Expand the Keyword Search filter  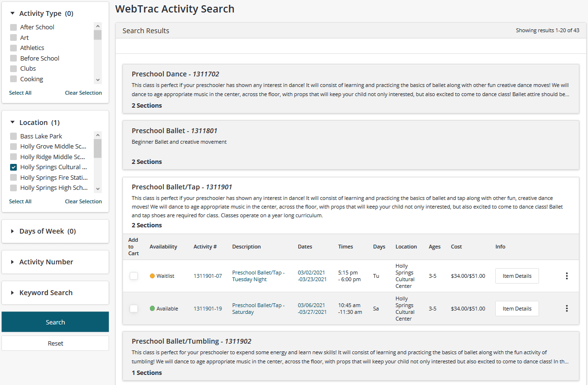pos(46,293)
